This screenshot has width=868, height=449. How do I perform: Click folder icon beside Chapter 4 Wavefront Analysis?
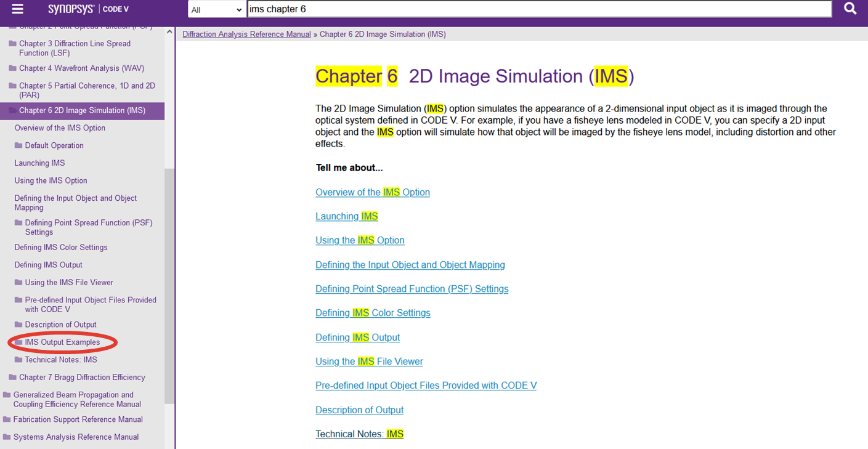coord(13,68)
